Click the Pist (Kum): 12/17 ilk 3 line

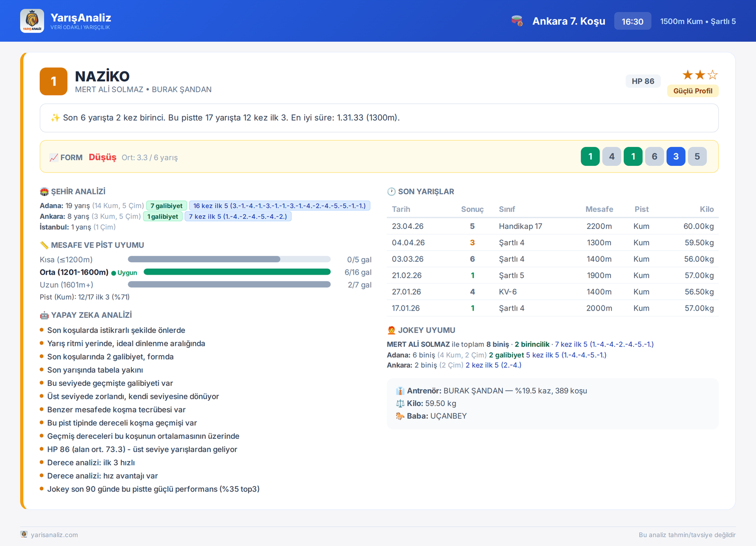click(85, 297)
